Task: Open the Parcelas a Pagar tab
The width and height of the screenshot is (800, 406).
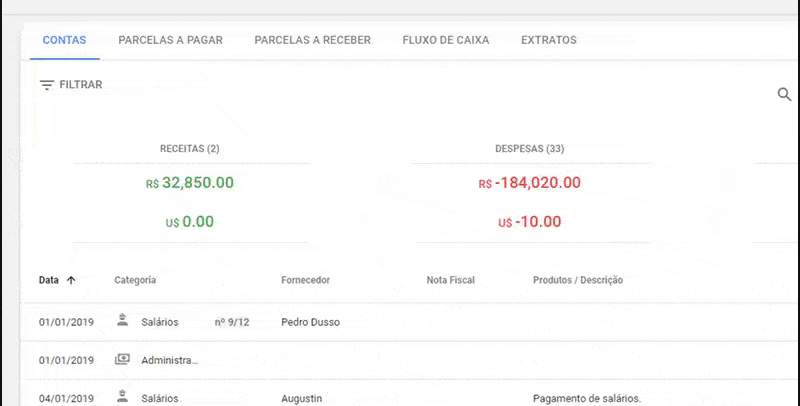Action: pyautogui.click(x=170, y=40)
